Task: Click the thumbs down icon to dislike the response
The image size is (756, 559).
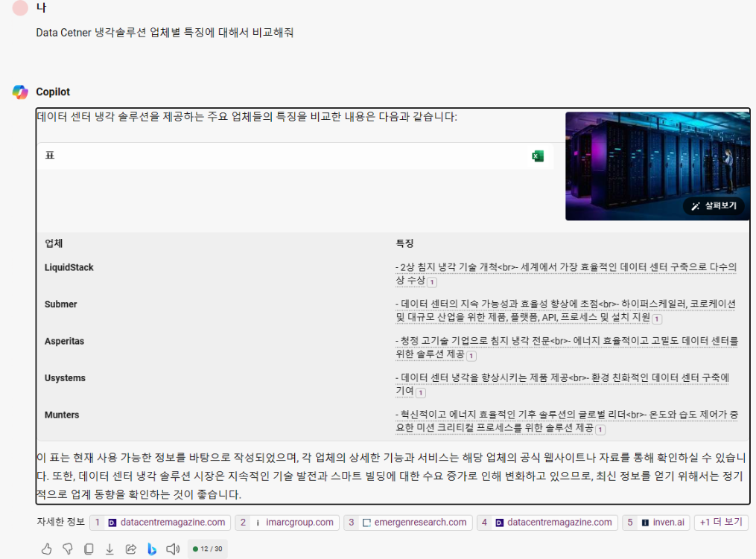Action: point(67,549)
